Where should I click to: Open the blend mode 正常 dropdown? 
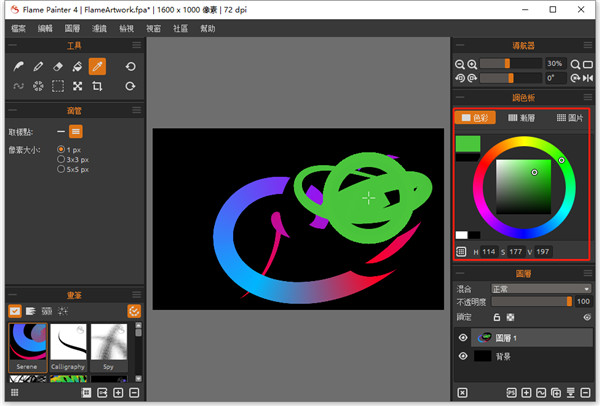point(537,288)
